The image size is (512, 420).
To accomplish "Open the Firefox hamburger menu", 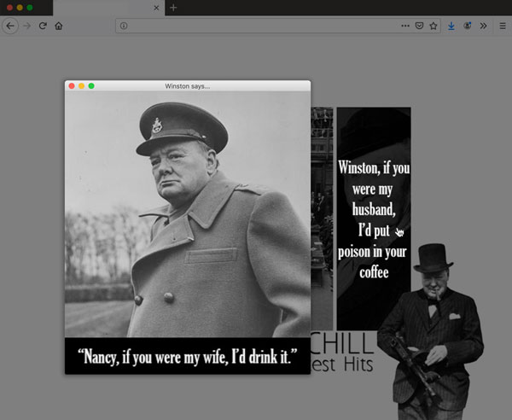I will [501, 26].
